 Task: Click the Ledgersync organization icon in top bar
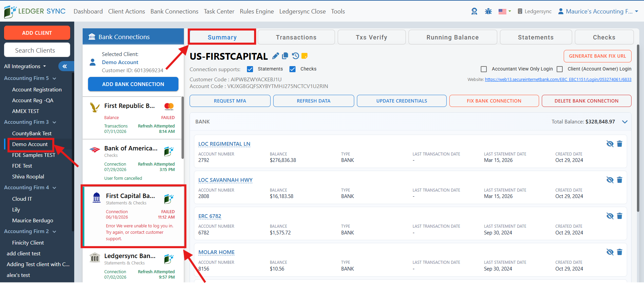[x=520, y=11]
